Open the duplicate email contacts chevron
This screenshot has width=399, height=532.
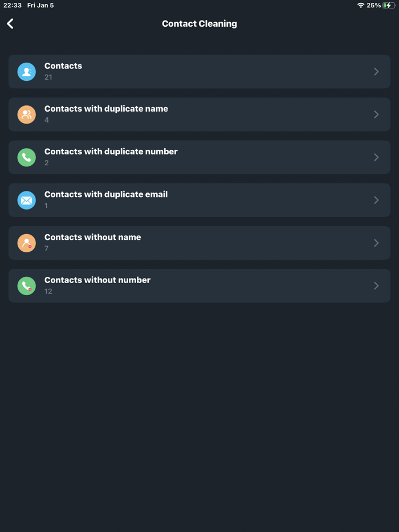pos(376,200)
